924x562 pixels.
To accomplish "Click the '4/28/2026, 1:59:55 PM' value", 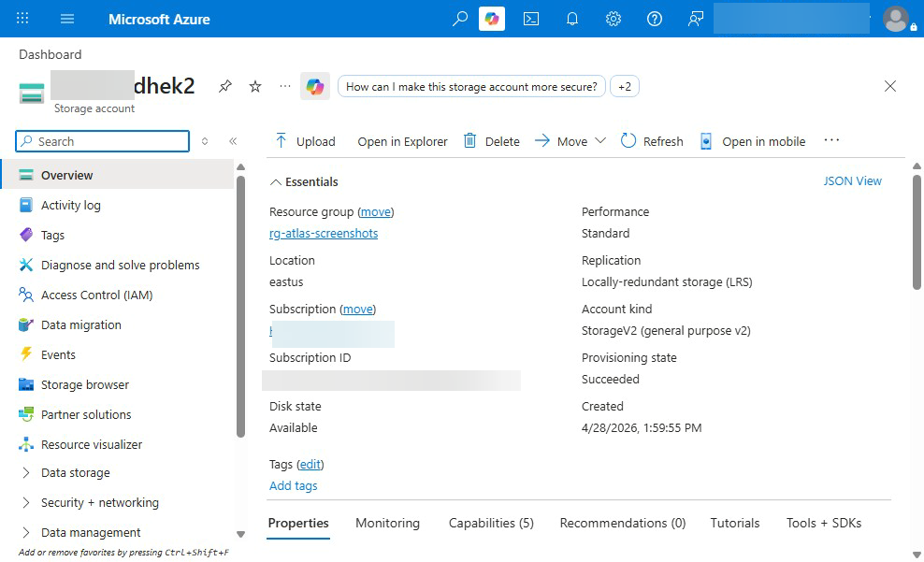I will (x=642, y=428).
